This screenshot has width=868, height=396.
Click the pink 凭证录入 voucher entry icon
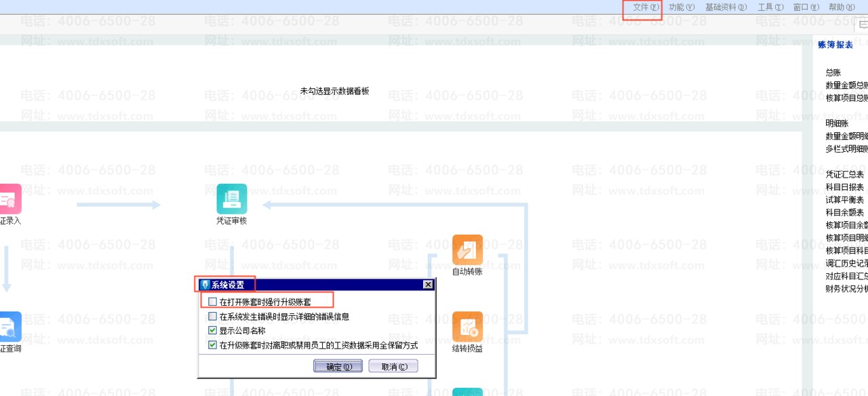point(9,199)
